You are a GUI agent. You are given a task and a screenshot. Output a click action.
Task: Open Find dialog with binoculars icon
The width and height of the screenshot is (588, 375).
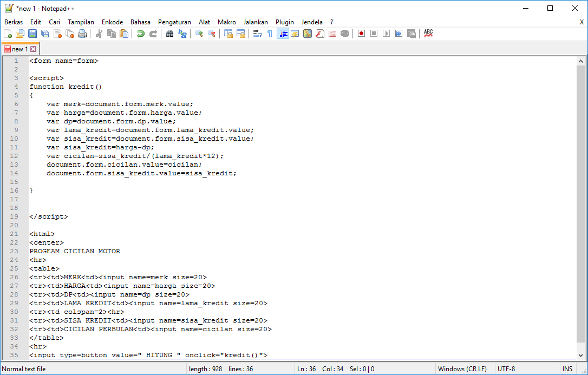(x=170, y=34)
